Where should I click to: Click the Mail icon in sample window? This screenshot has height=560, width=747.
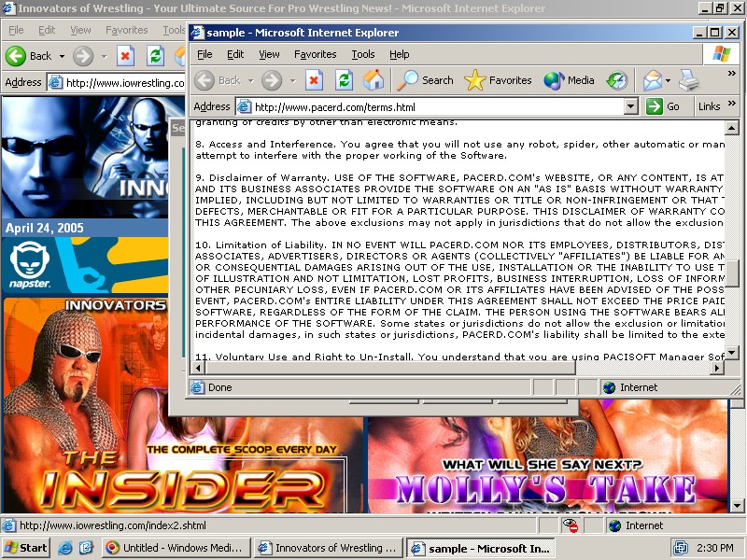652,80
